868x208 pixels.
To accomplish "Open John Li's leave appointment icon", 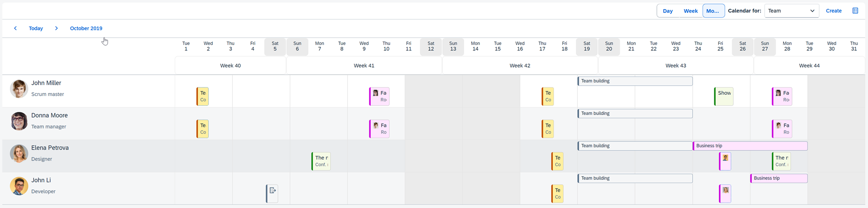I will click(272, 193).
